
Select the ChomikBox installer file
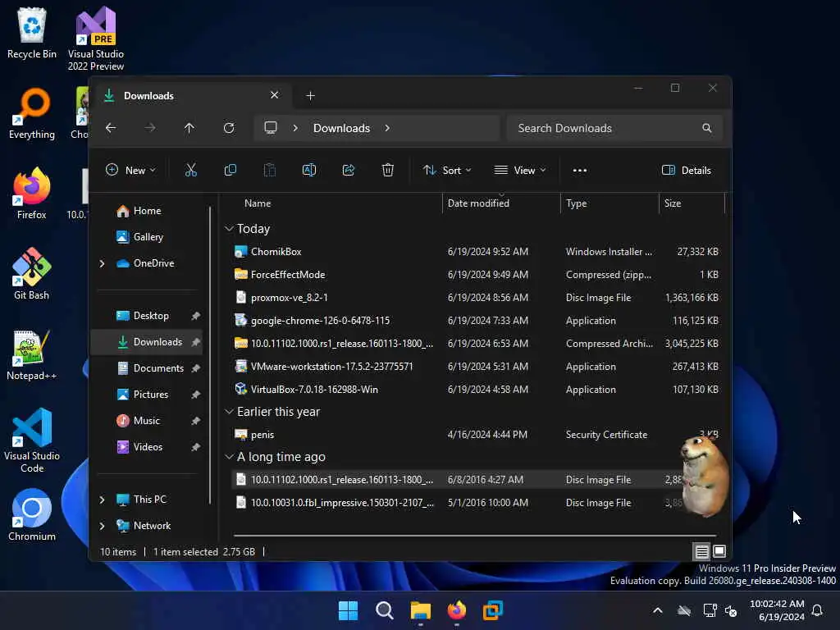coord(476,251)
